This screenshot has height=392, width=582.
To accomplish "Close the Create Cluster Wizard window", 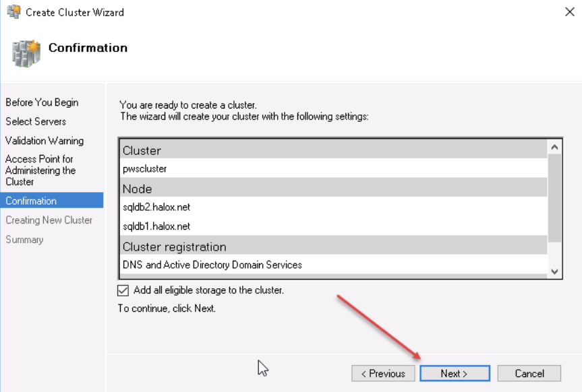I will 570,12.
